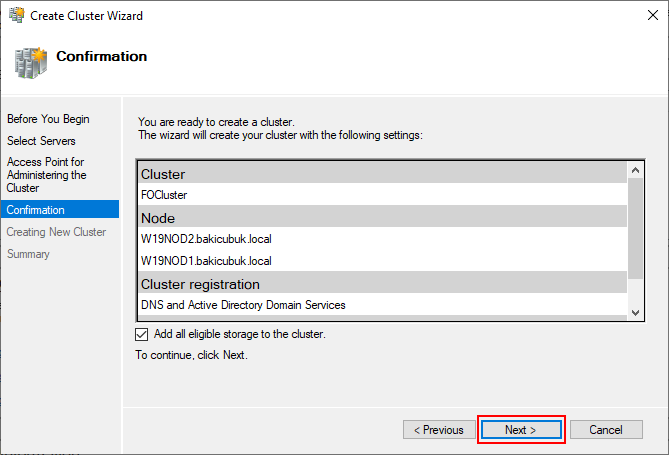Viewport: 669px width, 455px height.
Task: Click the Next button to continue
Action: (521, 429)
